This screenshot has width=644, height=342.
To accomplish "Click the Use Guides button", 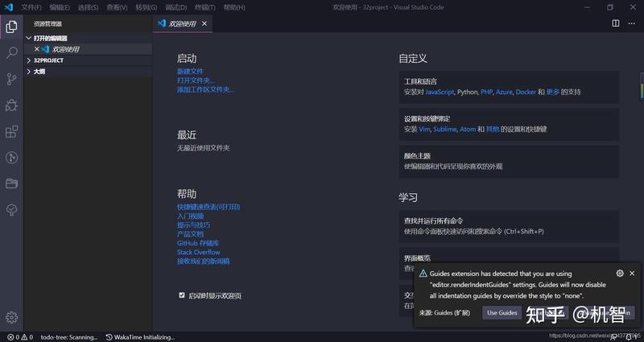I will coord(502,313).
